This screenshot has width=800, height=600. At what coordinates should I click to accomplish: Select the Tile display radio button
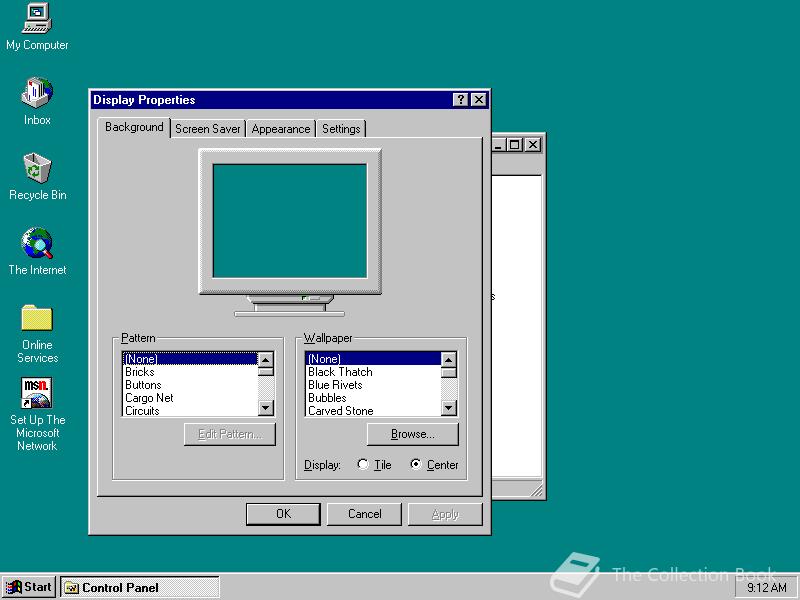[x=363, y=464]
